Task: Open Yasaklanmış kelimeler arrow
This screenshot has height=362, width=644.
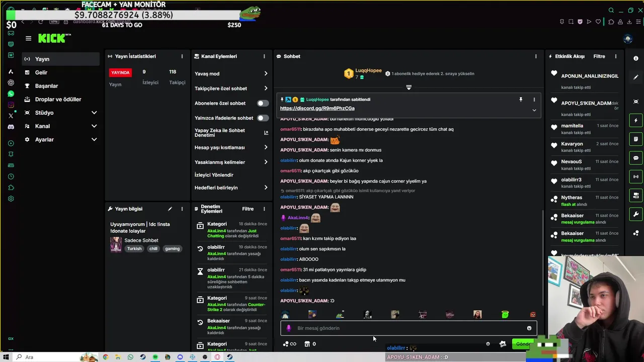Action: [x=266, y=162]
